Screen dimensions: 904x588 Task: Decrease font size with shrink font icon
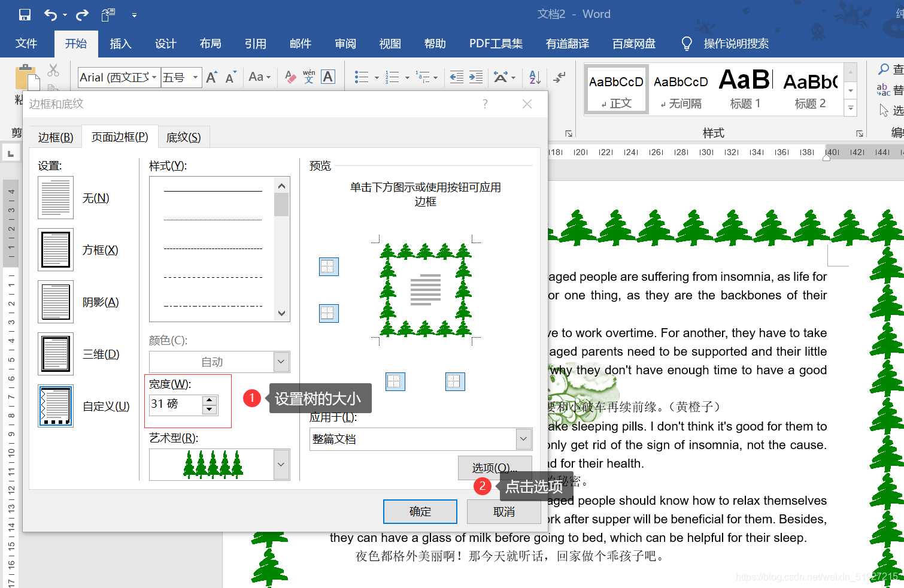point(230,77)
